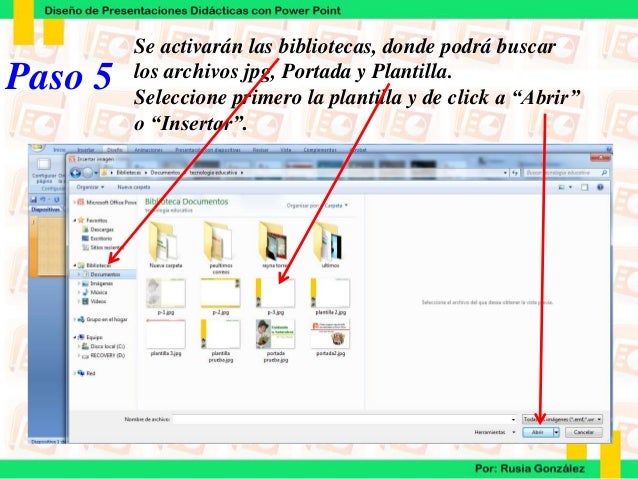Select Favoritos in the navigation pane
The image size is (638, 479).
click(93, 220)
